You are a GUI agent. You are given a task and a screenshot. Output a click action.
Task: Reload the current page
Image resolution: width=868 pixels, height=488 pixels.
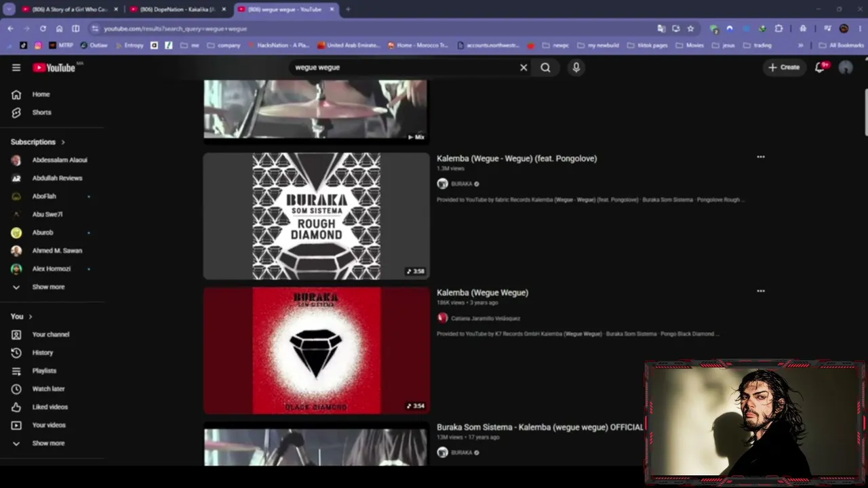tap(43, 28)
